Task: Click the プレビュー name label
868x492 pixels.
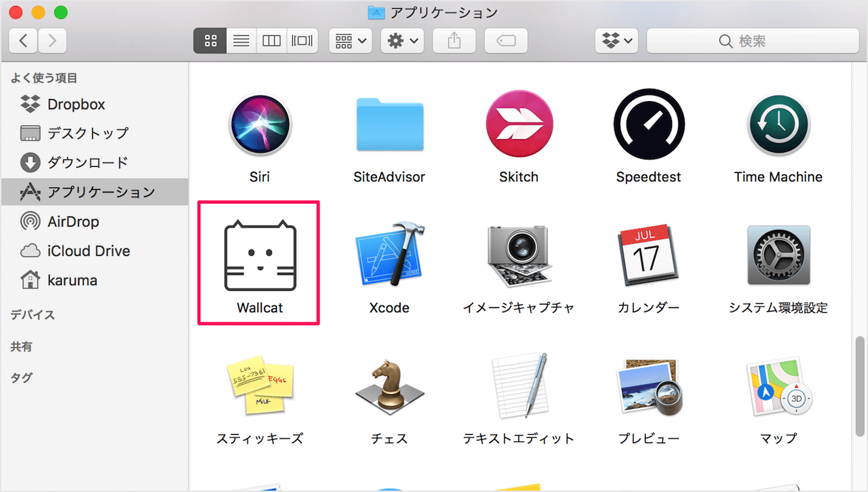Action: [649, 438]
